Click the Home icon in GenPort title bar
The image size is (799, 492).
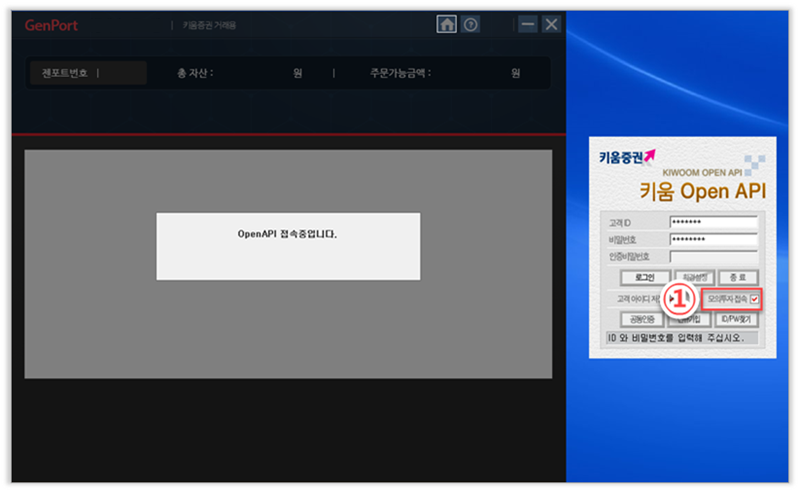(x=447, y=24)
